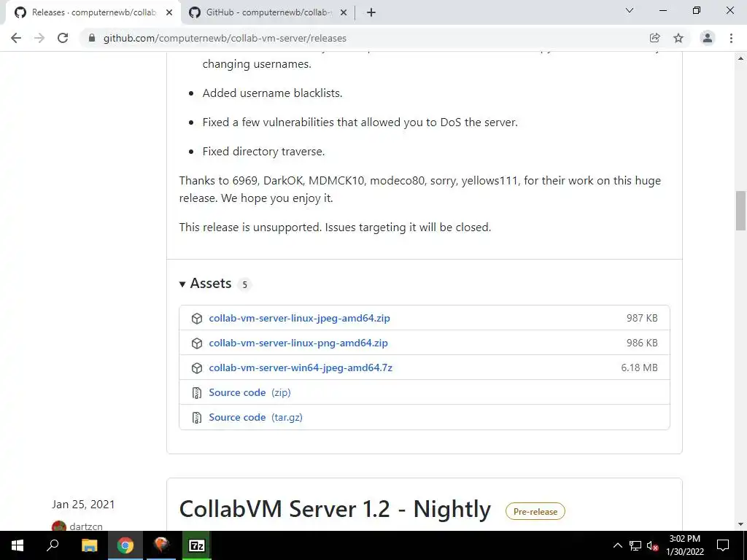This screenshot has width=747, height=560.
Task: Open the 7-Zip app in taskbar
Action: 197,545
